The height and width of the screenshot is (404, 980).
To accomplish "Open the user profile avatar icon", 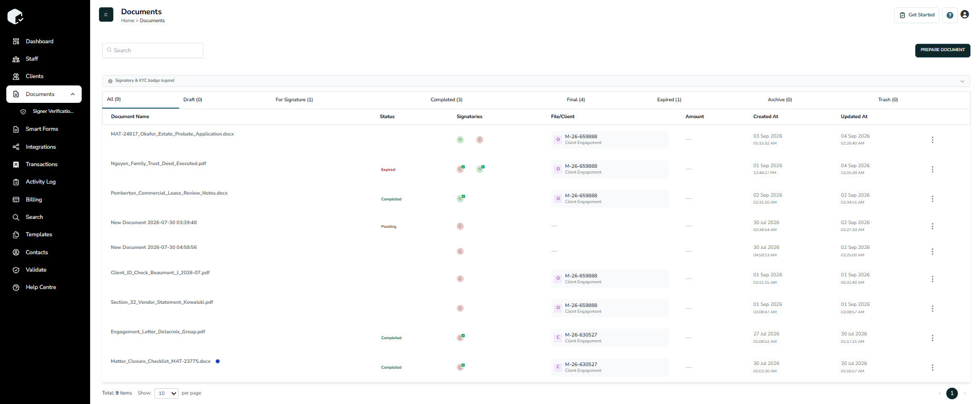I will [x=965, y=15].
